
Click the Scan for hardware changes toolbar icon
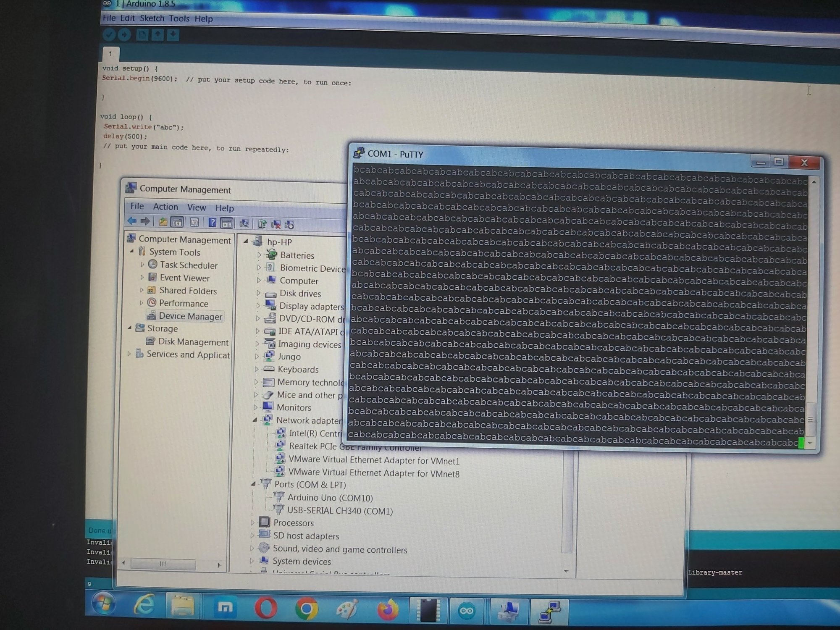point(244,223)
